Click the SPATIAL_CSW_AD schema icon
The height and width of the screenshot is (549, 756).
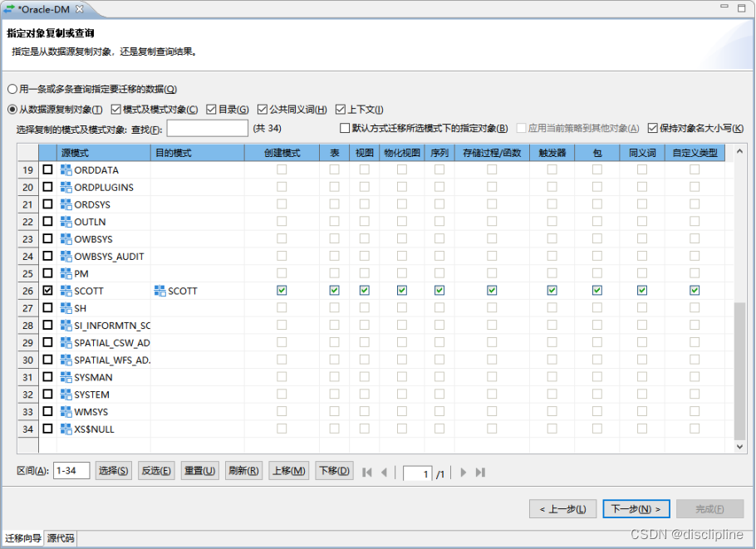66,343
